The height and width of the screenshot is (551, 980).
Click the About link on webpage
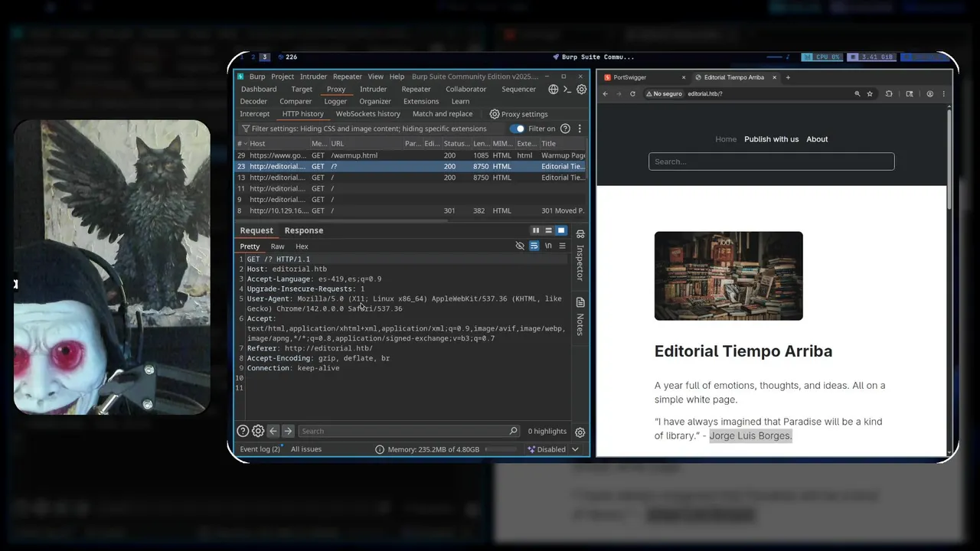[x=817, y=139]
